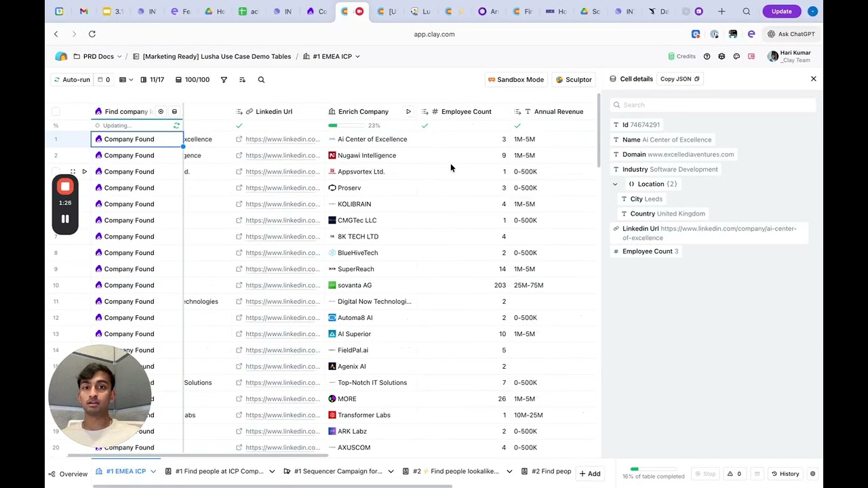The height and width of the screenshot is (488, 868).
Task: Open the sort rows icon
Action: pos(242,79)
